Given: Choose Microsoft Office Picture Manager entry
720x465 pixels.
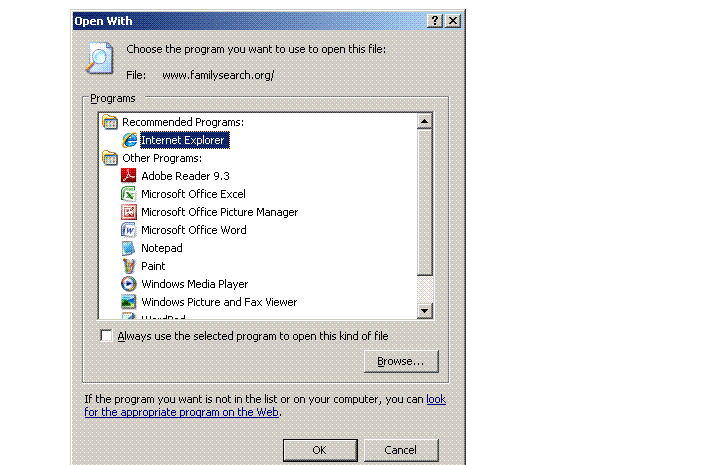Looking at the screenshot, I should pyautogui.click(x=219, y=212).
